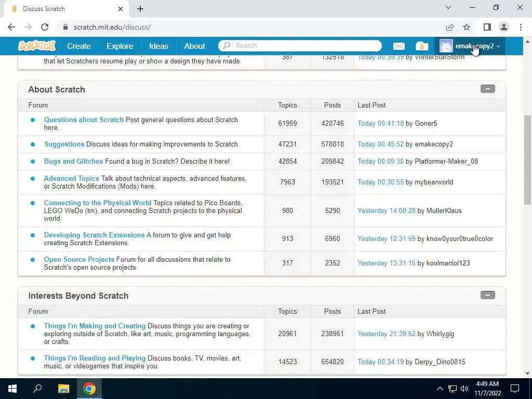Open File Explorer from taskbar
The image size is (532, 399).
[63, 389]
